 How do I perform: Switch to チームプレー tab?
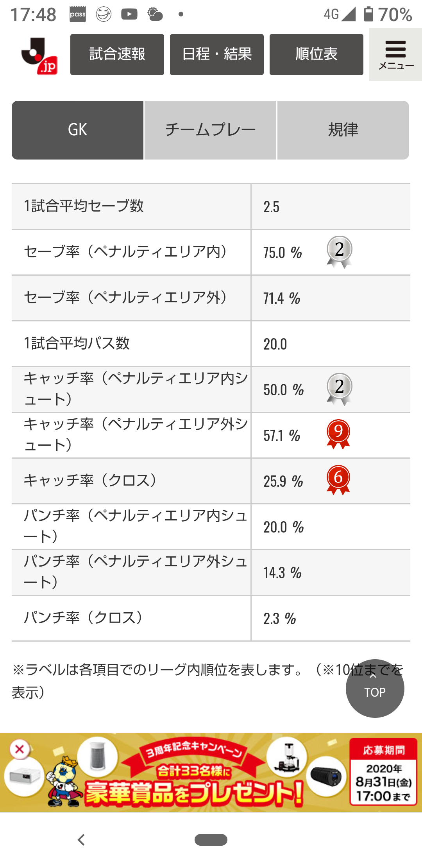point(210,130)
